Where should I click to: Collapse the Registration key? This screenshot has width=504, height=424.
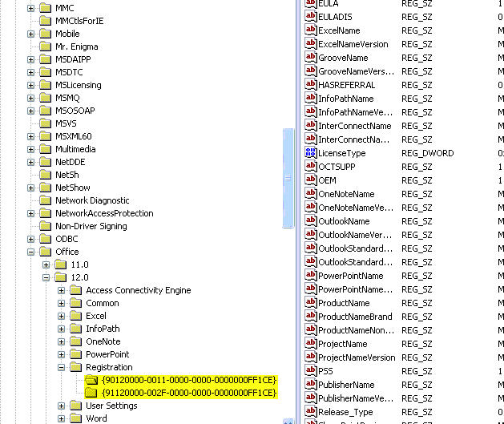(62, 367)
